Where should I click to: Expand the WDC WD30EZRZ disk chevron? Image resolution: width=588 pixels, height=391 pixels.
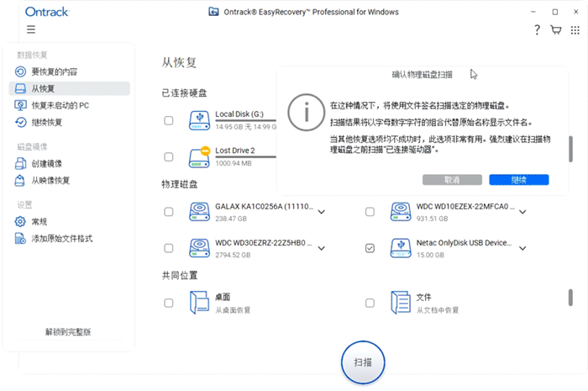(322, 248)
